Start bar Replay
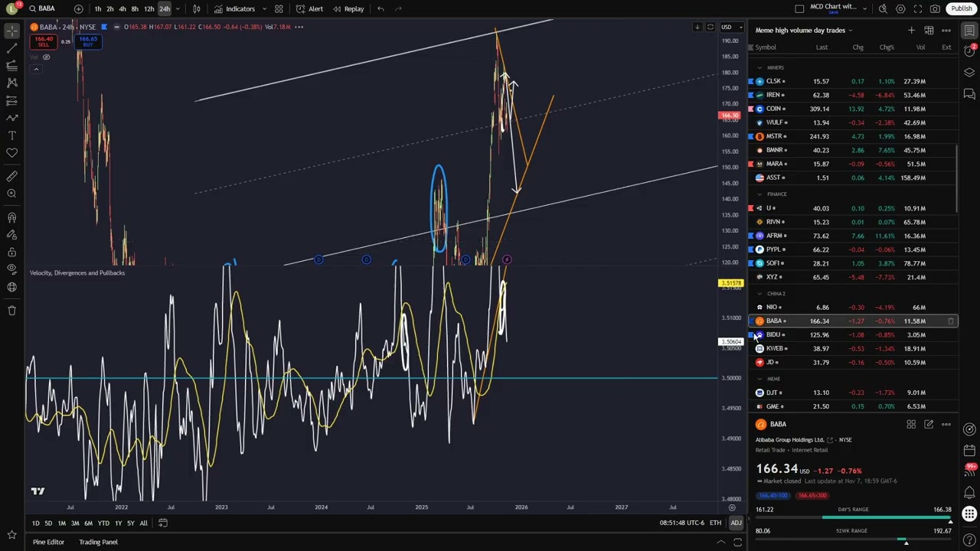The image size is (980, 551). tap(348, 8)
